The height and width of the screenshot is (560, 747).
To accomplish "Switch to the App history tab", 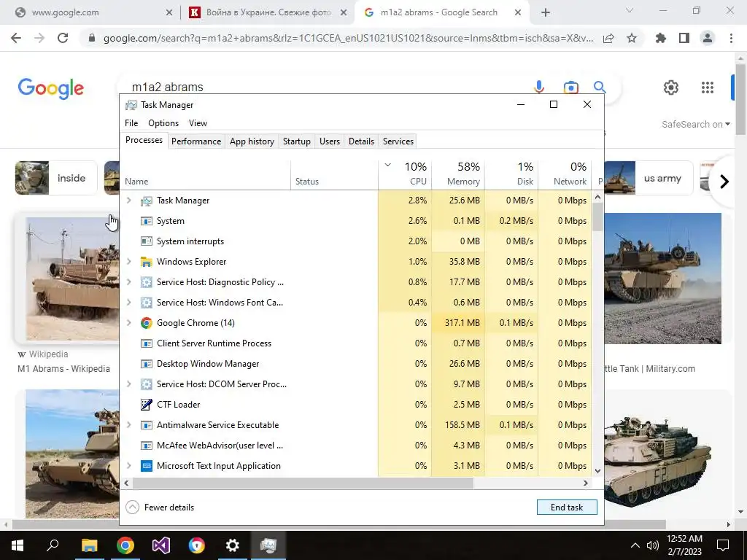I will click(x=252, y=141).
